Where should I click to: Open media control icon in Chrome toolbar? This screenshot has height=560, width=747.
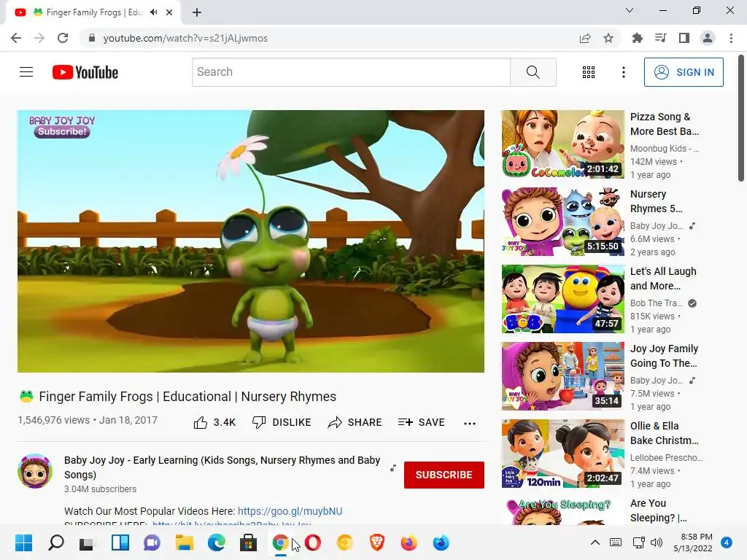pos(660,38)
